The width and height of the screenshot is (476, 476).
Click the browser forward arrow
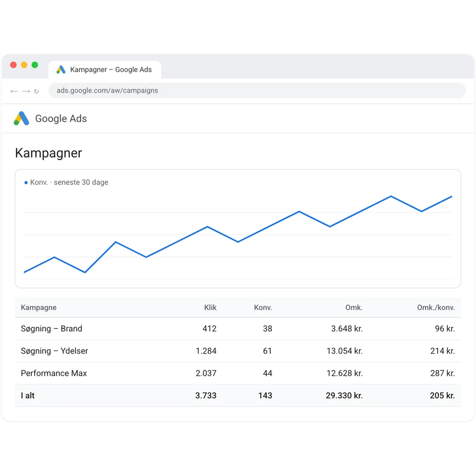click(x=26, y=91)
